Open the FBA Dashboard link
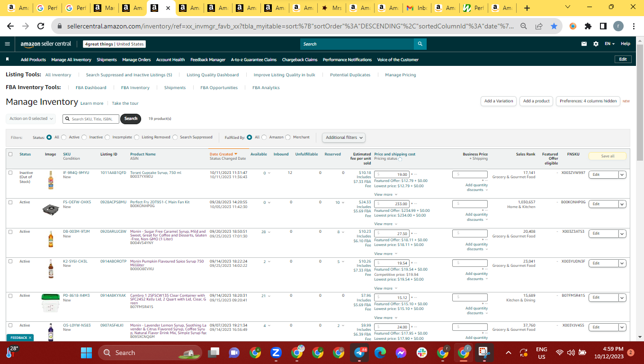644x364 pixels. (91, 88)
